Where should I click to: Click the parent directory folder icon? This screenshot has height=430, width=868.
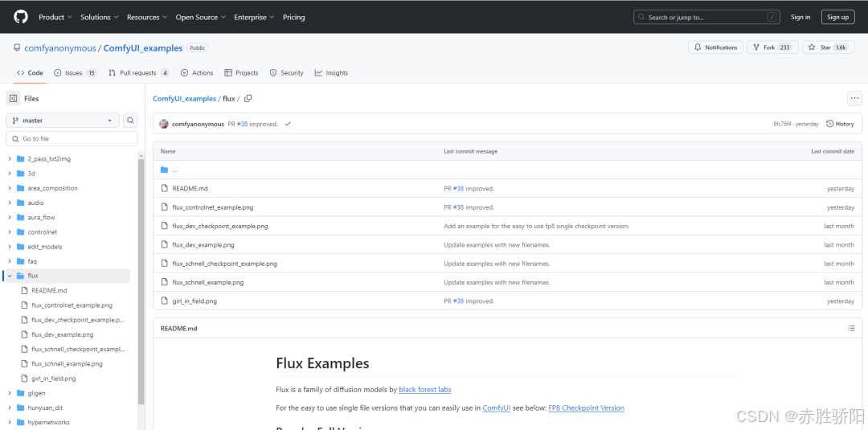click(x=165, y=170)
